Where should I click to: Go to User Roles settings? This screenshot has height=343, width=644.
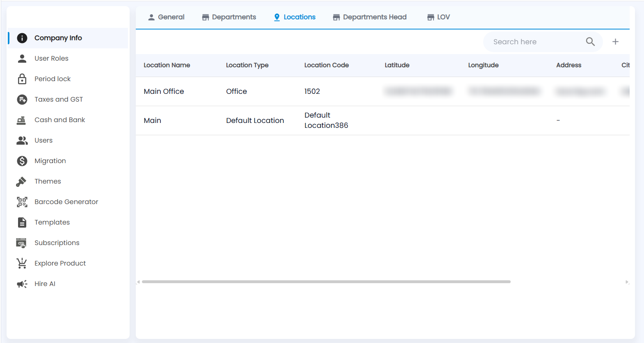68,59
